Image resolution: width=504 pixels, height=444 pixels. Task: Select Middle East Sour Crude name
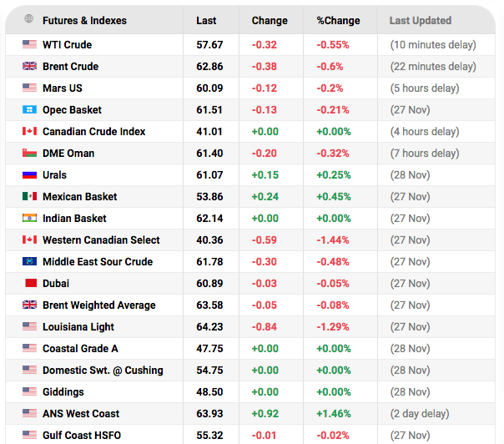click(x=98, y=262)
